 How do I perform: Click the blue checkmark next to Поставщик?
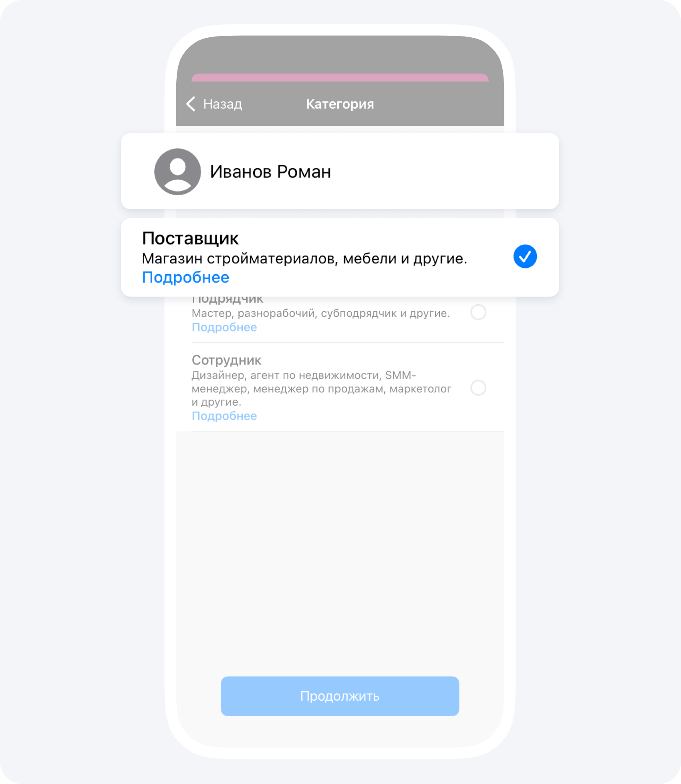525,257
